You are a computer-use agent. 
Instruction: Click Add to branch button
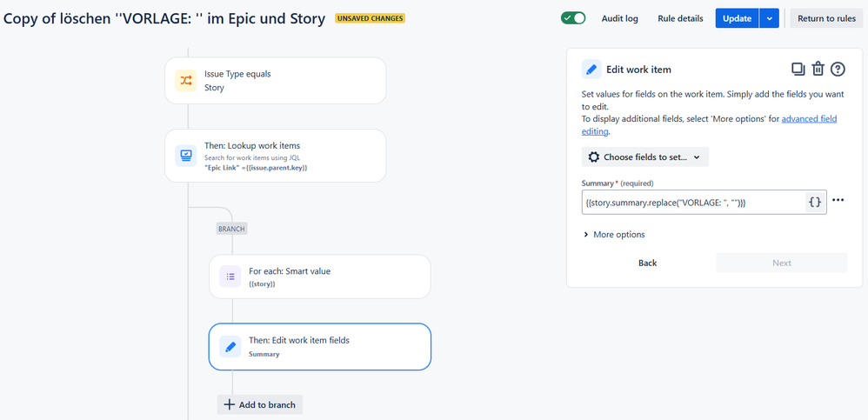click(260, 404)
